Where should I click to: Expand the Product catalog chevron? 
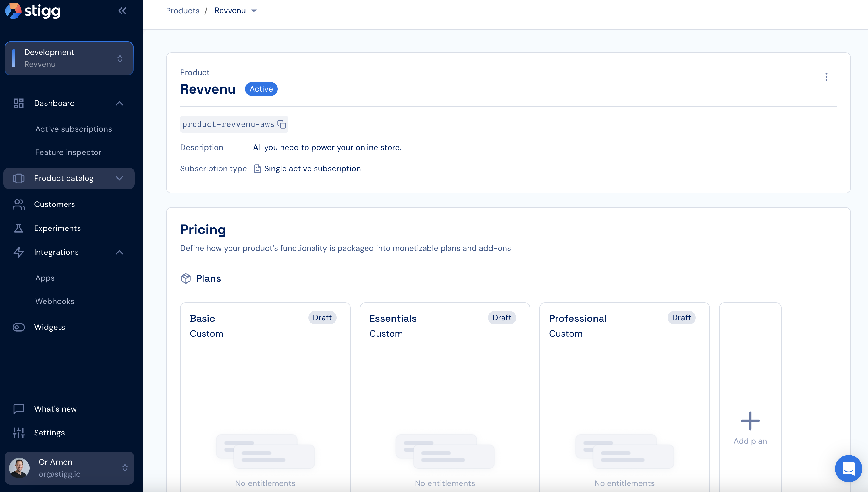coord(119,178)
